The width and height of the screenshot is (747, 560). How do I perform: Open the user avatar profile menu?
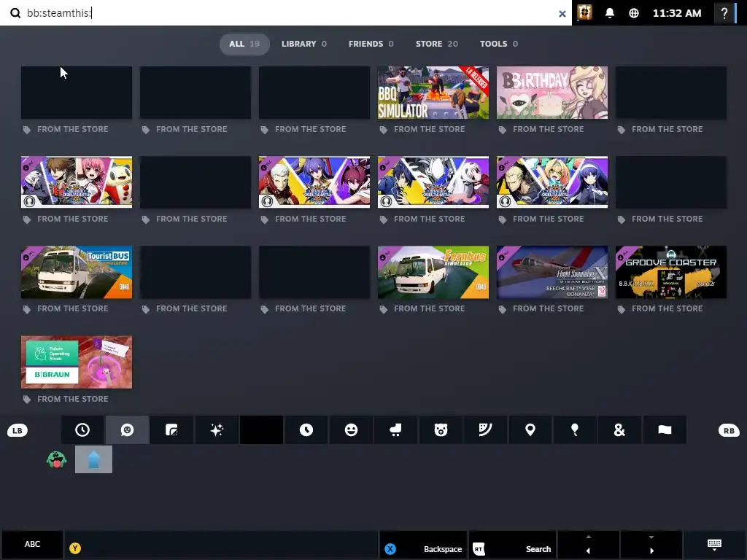pyautogui.click(x=584, y=12)
